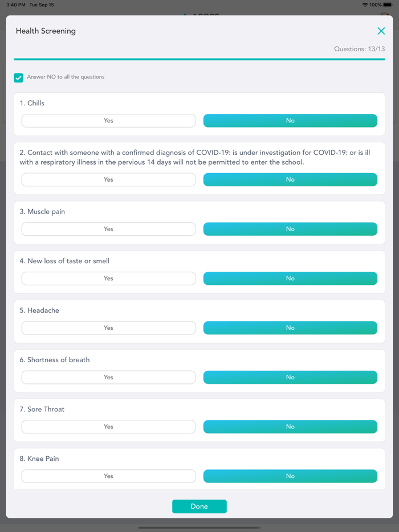Screen dimensions: 399x532
Task: Select No for the COVID-19 contact question
Action: pyautogui.click(x=290, y=179)
